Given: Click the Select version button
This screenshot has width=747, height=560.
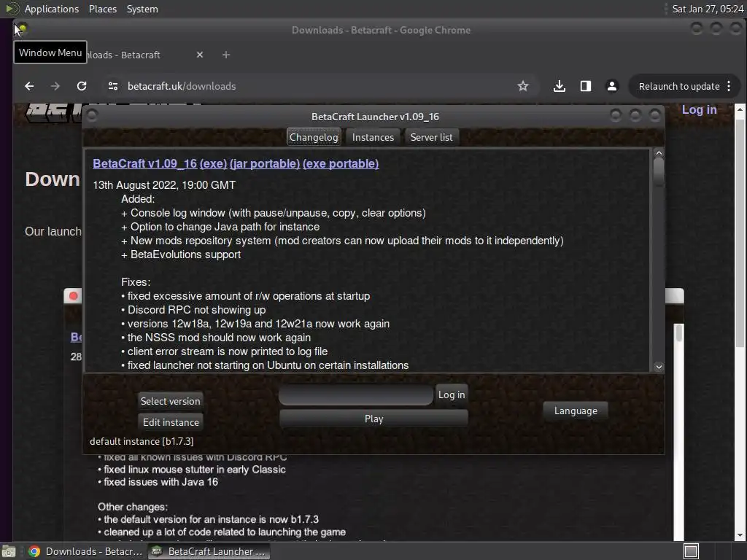Looking at the screenshot, I should 170,401.
